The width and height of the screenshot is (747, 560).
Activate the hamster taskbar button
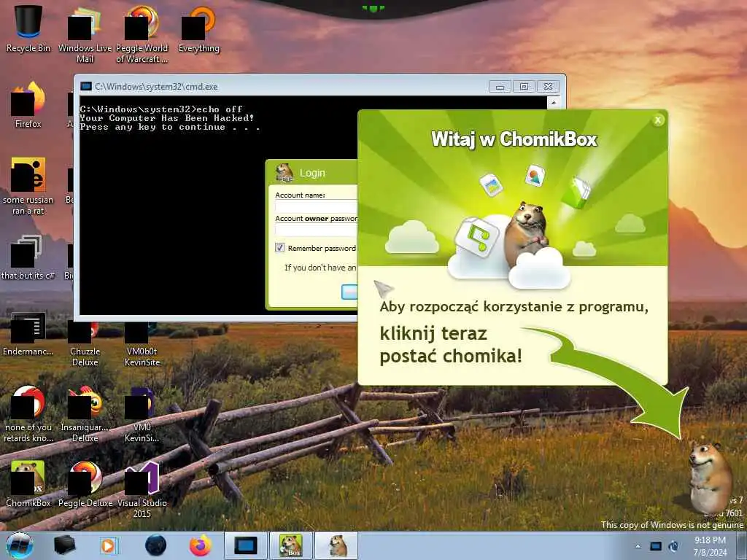336,545
